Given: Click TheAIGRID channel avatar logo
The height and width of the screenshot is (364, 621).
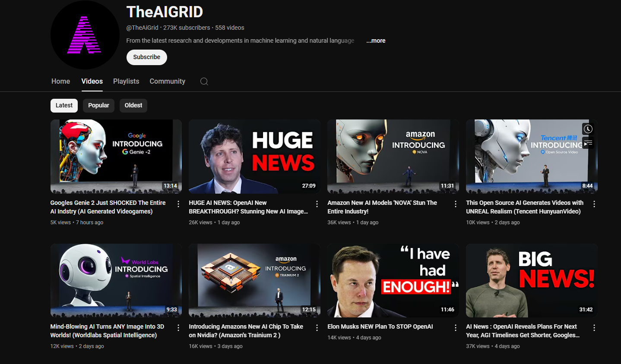Looking at the screenshot, I should (x=85, y=35).
